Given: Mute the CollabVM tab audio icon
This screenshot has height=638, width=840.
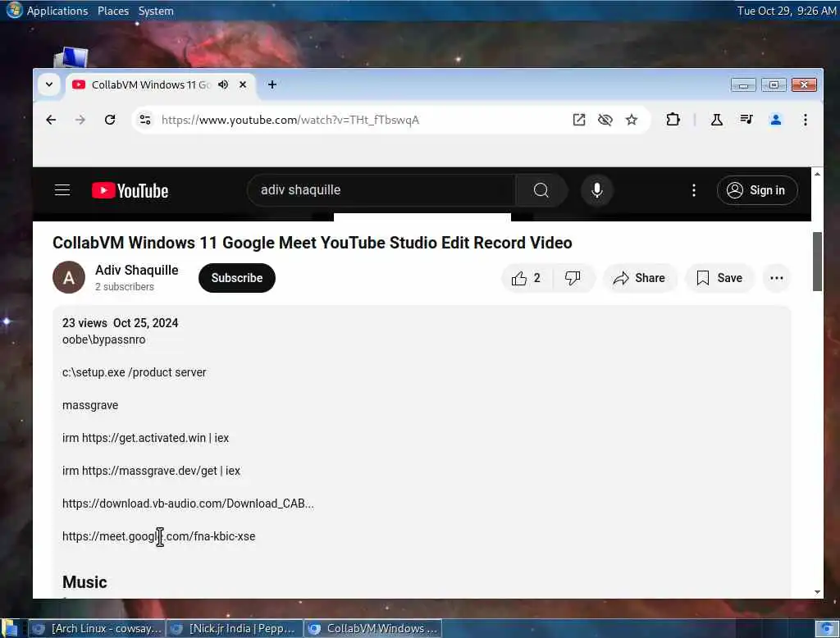Looking at the screenshot, I should pos(223,84).
